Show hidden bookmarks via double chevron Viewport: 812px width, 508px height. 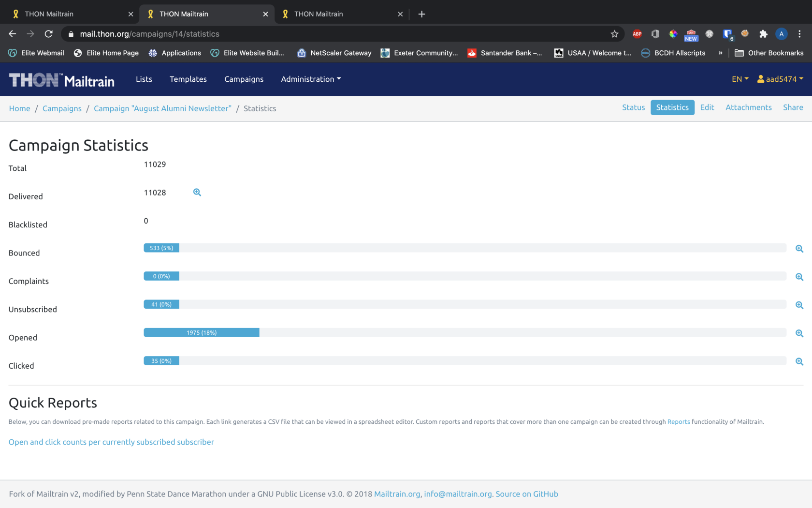[720, 53]
